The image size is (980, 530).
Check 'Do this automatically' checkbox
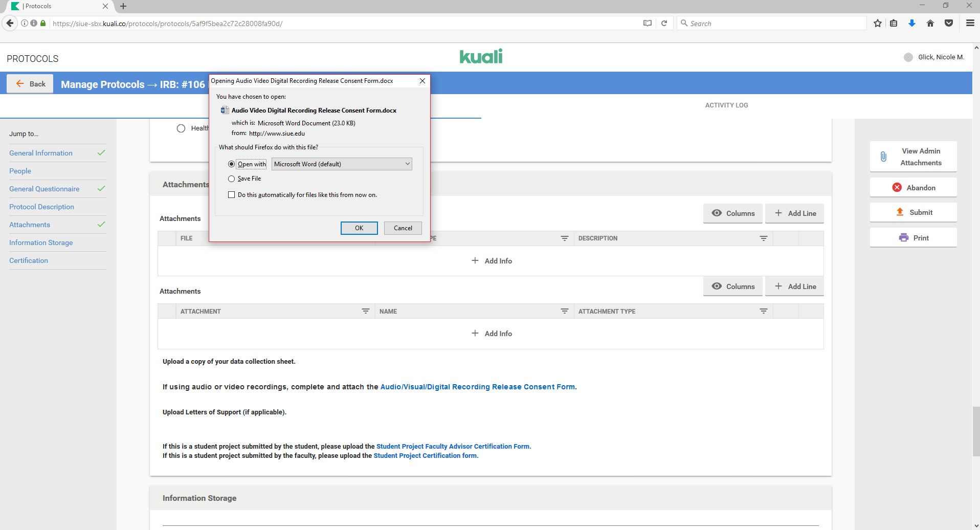tap(232, 195)
